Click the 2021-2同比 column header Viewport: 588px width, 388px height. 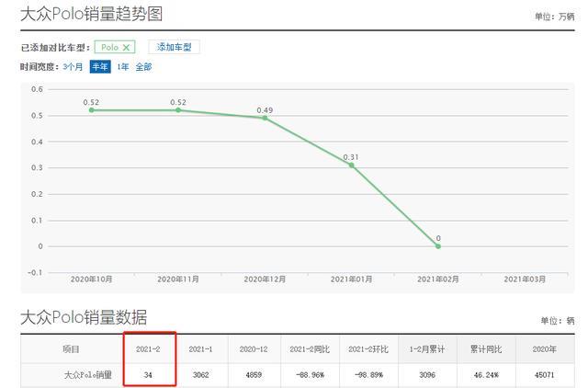(x=310, y=349)
